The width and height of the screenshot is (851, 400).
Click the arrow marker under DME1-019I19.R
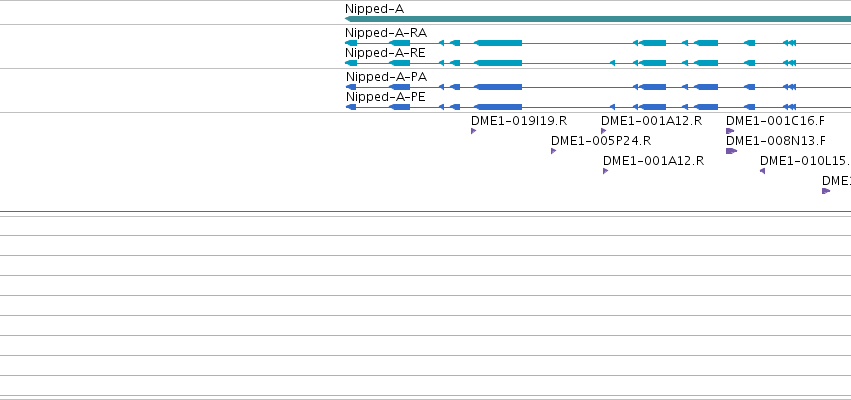pyautogui.click(x=473, y=131)
